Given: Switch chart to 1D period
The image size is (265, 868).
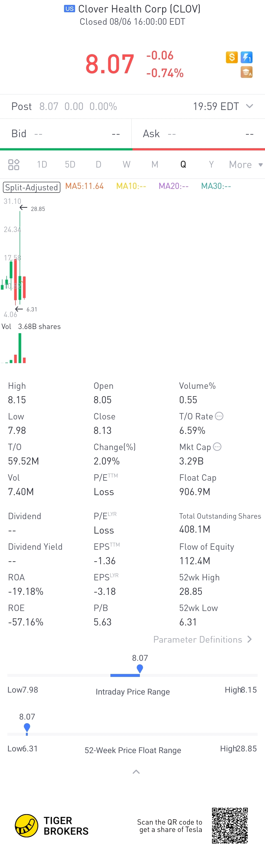Looking at the screenshot, I should pyautogui.click(x=42, y=164).
